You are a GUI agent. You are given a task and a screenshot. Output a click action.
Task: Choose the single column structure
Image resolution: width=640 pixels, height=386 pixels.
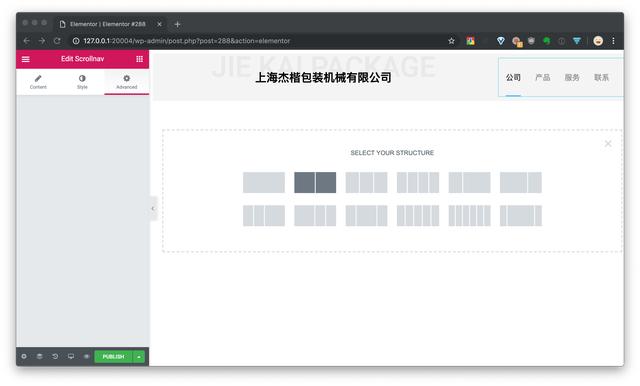[264, 182]
